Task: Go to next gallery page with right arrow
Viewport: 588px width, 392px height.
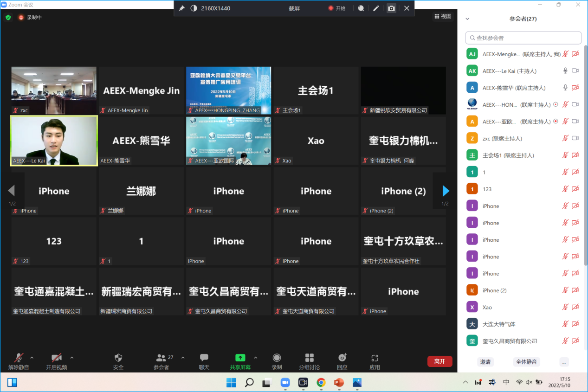Action: click(446, 191)
